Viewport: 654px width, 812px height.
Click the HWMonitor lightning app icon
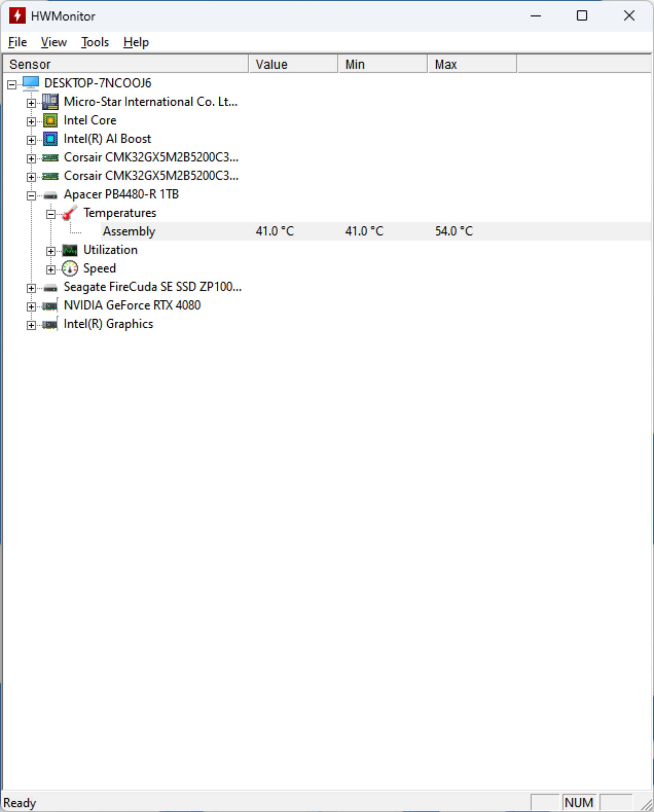pos(17,16)
